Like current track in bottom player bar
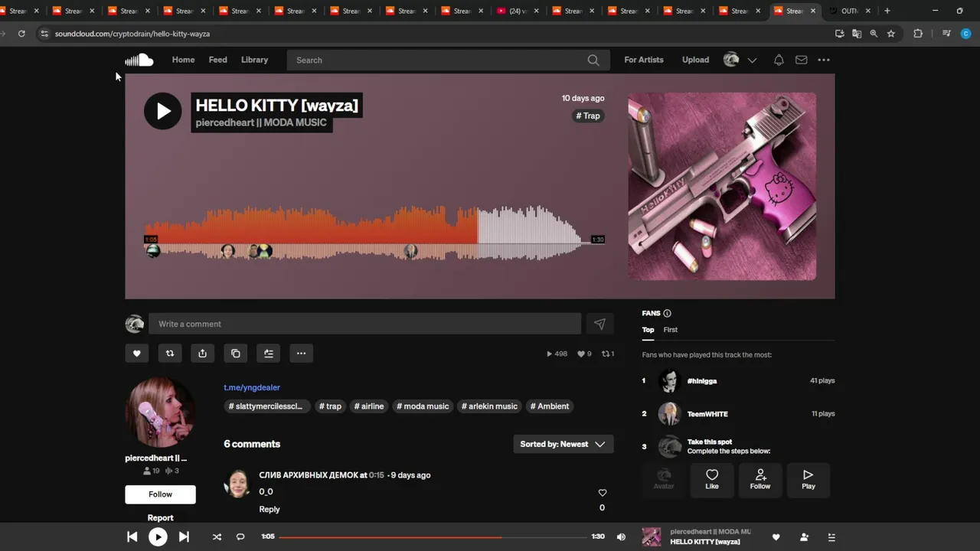The width and height of the screenshot is (980, 551). (x=776, y=537)
